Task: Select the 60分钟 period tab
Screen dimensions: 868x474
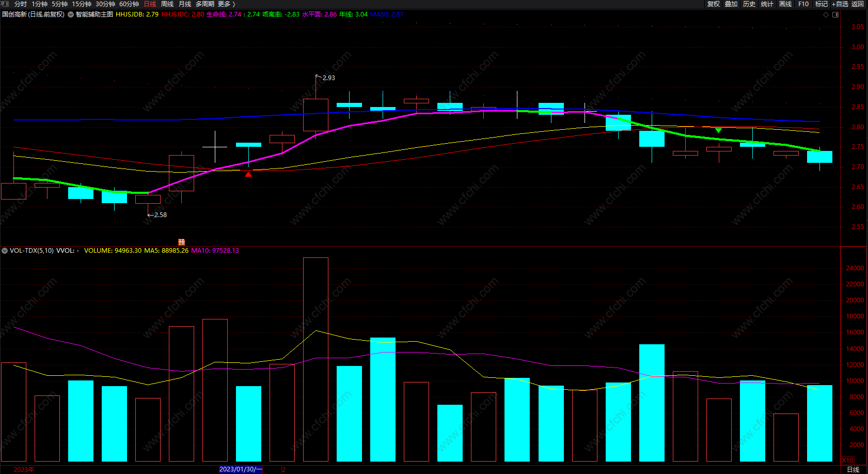Action: [129, 4]
